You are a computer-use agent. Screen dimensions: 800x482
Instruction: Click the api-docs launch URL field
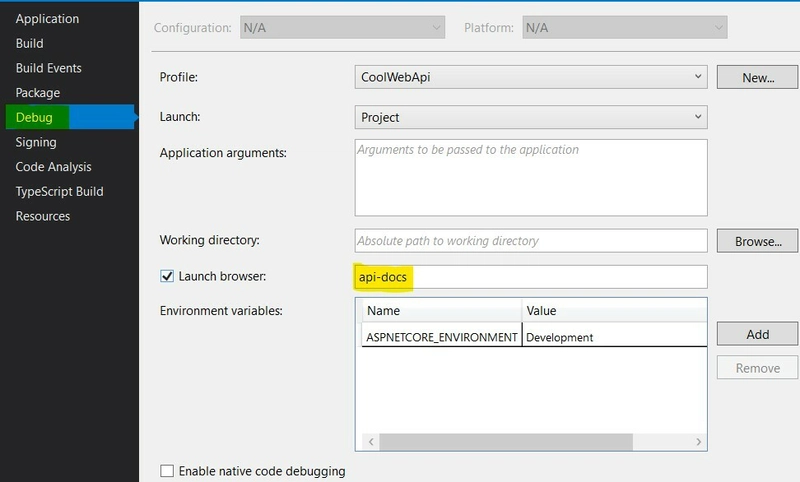tap(531, 276)
